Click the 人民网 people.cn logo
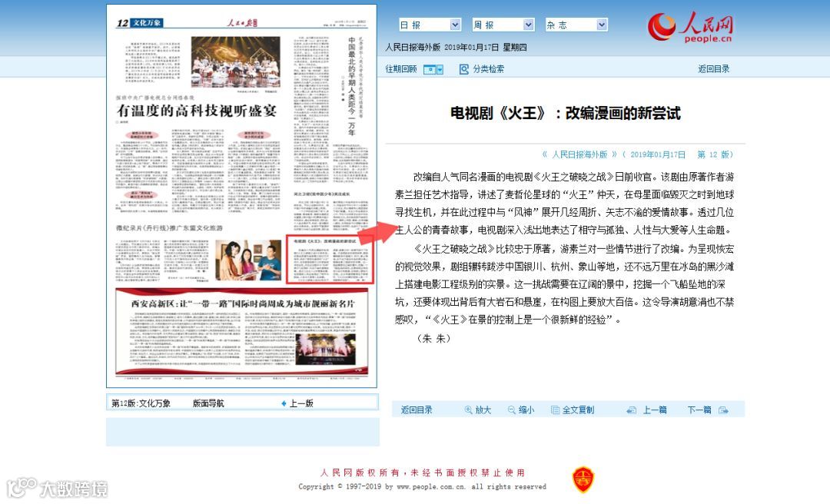The image size is (830, 504). 690,27
